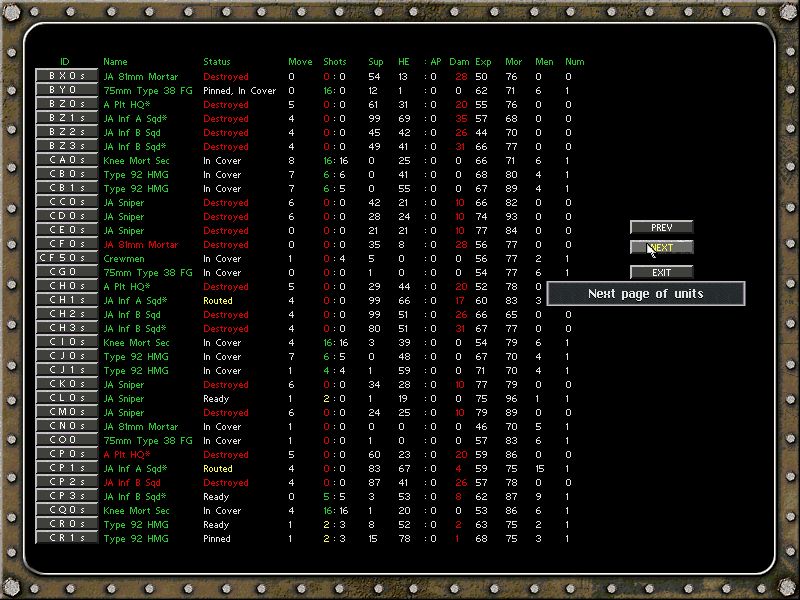The width and height of the screenshot is (800, 600).
Task: Select unit ID button CQ0s
Action: point(66,510)
